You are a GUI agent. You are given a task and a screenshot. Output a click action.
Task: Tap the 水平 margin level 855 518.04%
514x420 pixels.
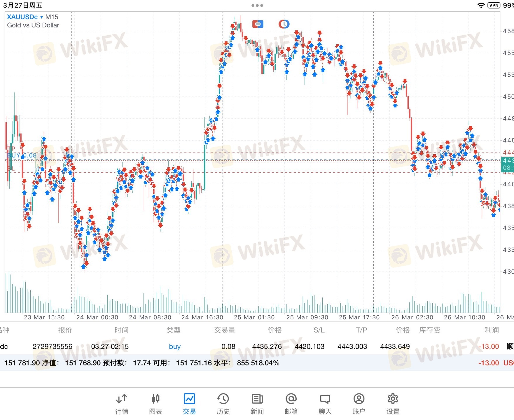point(258,363)
